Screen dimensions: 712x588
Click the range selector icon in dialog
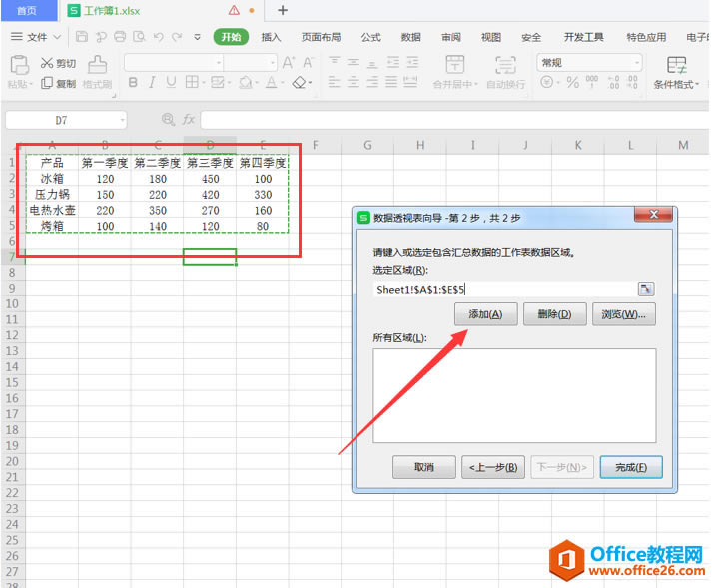click(x=646, y=289)
